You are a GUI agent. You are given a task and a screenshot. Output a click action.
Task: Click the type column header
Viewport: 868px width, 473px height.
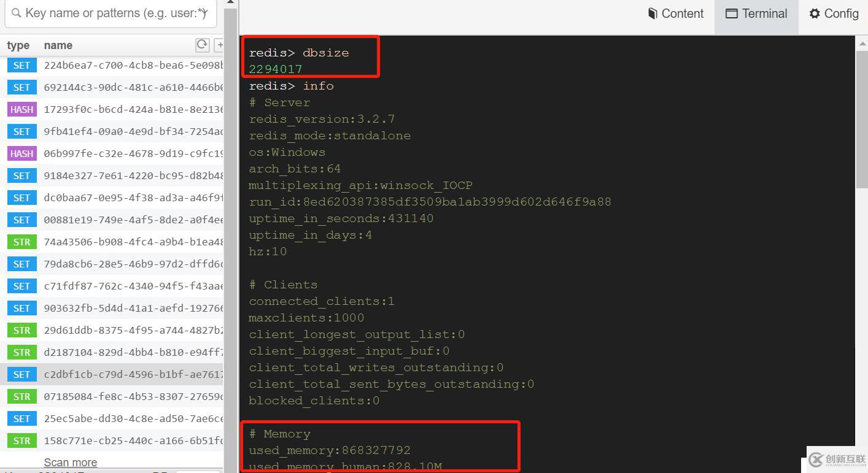(18, 45)
